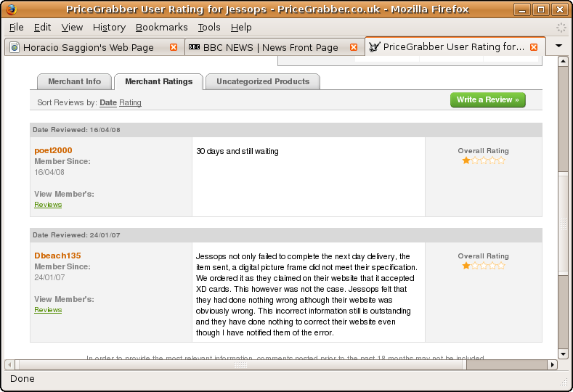Image resolution: width=573 pixels, height=392 pixels.
Task: Click the vertical scrollbar down arrow
Action: click(563, 354)
